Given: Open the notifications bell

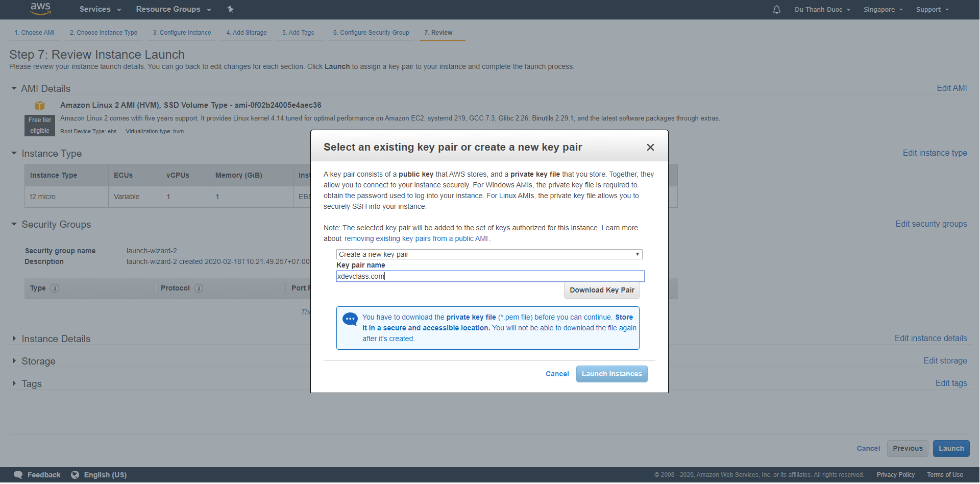Looking at the screenshot, I should pos(776,10).
